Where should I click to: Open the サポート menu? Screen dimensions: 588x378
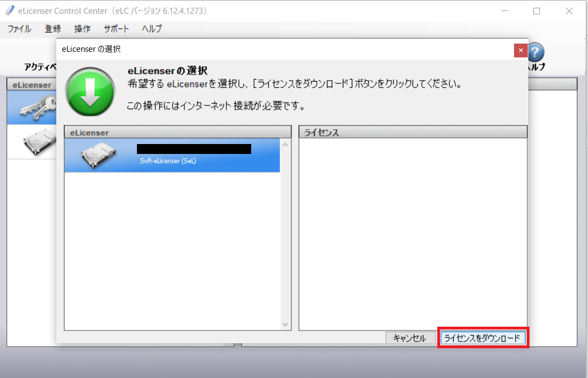pyautogui.click(x=116, y=29)
